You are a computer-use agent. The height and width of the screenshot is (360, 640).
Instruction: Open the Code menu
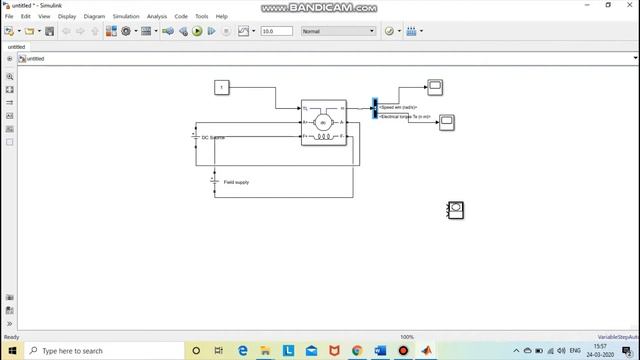pos(181,16)
